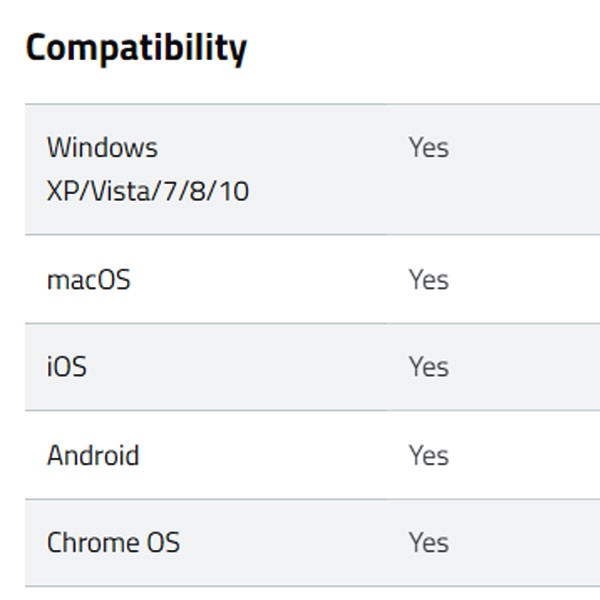Click the Yes value in the macOS row

coord(428,280)
